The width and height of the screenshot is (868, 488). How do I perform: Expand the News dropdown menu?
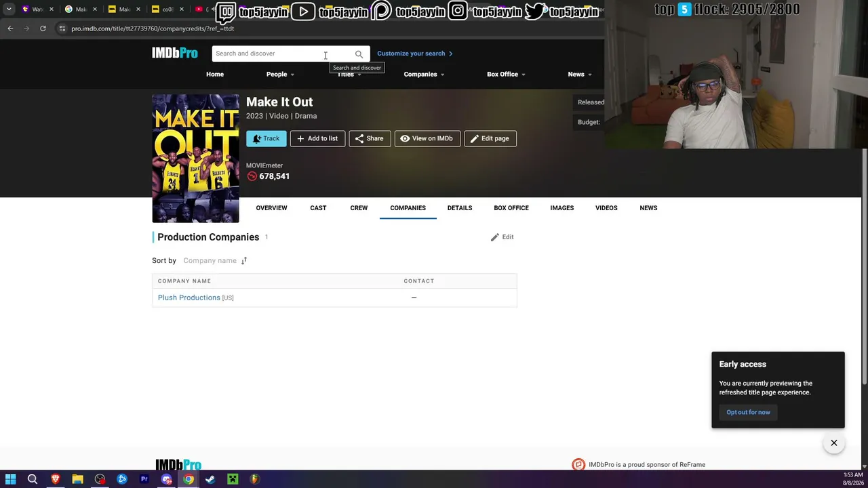580,74
